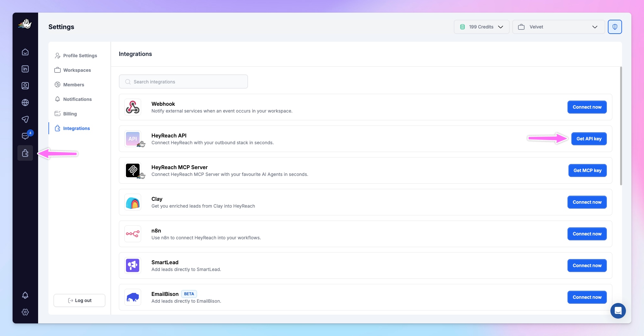Screen dimensions: 644x336
Task: Open Notifications settings section
Action: 74,99
